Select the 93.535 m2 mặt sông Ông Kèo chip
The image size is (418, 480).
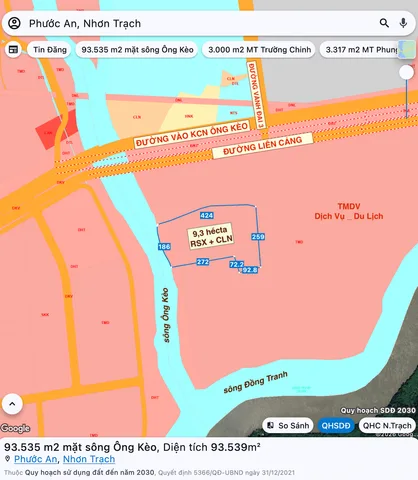[137, 50]
